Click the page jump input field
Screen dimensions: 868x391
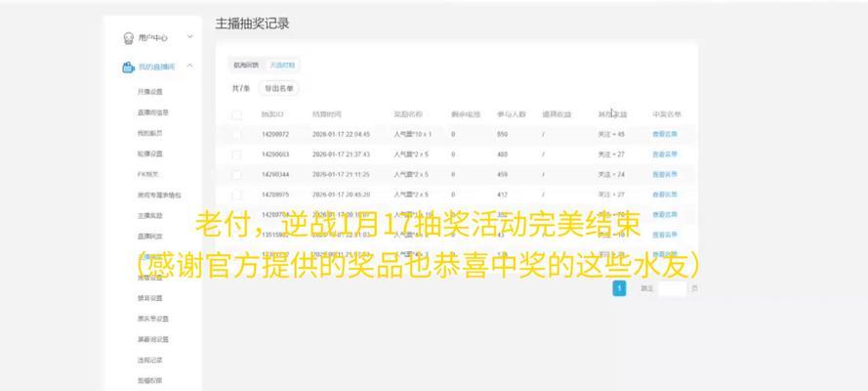[672, 288]
